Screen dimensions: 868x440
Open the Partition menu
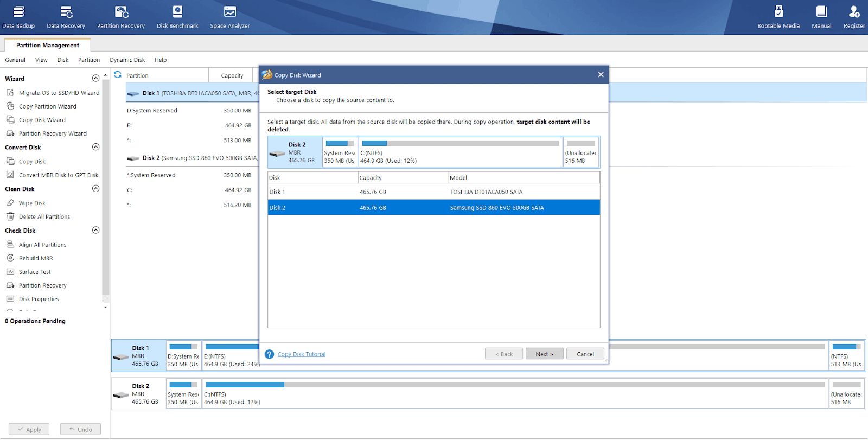[89, 60]
